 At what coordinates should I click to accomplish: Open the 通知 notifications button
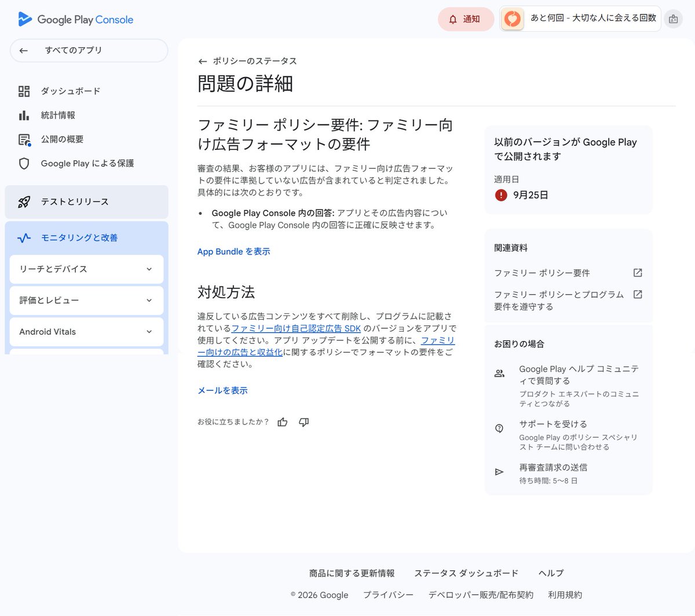pos(466,19)
